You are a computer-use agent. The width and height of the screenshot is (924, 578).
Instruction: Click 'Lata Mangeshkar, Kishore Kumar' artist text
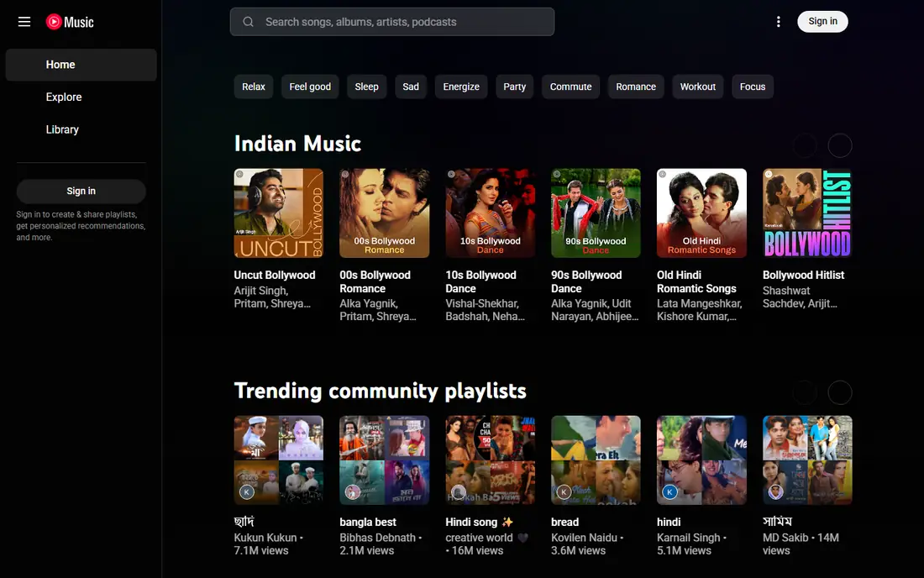(700, 310)
